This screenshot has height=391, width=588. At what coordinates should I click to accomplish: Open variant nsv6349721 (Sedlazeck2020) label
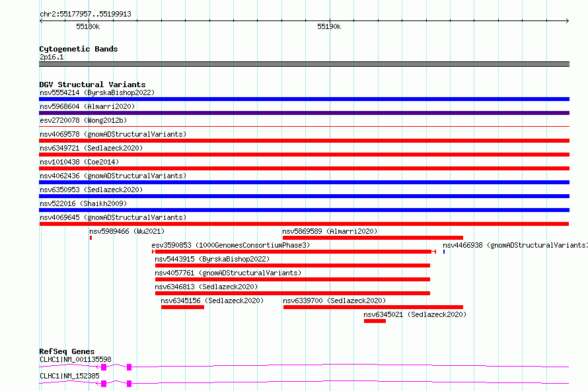coord(91,148)
